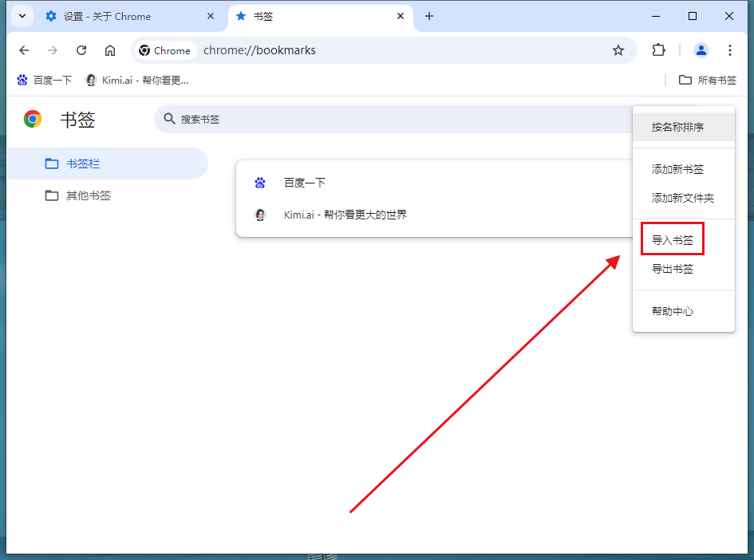
Task: Select the 其他书签 folder in sidebar
Action: click(x=108, y=195)
